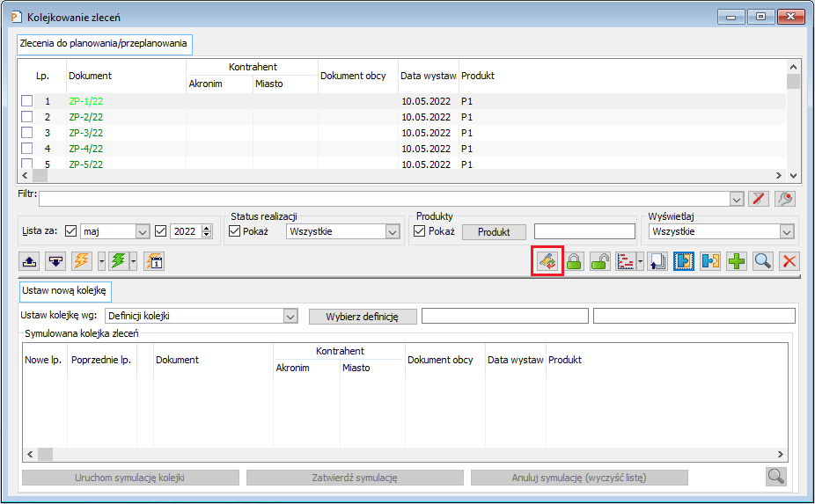Click the wrench filter builder icon
This screenshot has width=815, height=504.
point(785,199)
